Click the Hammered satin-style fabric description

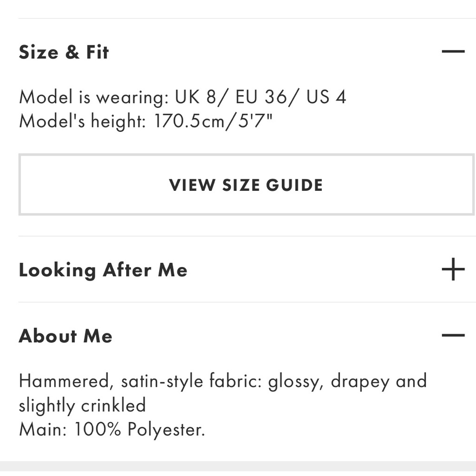(x=223, y=393)
